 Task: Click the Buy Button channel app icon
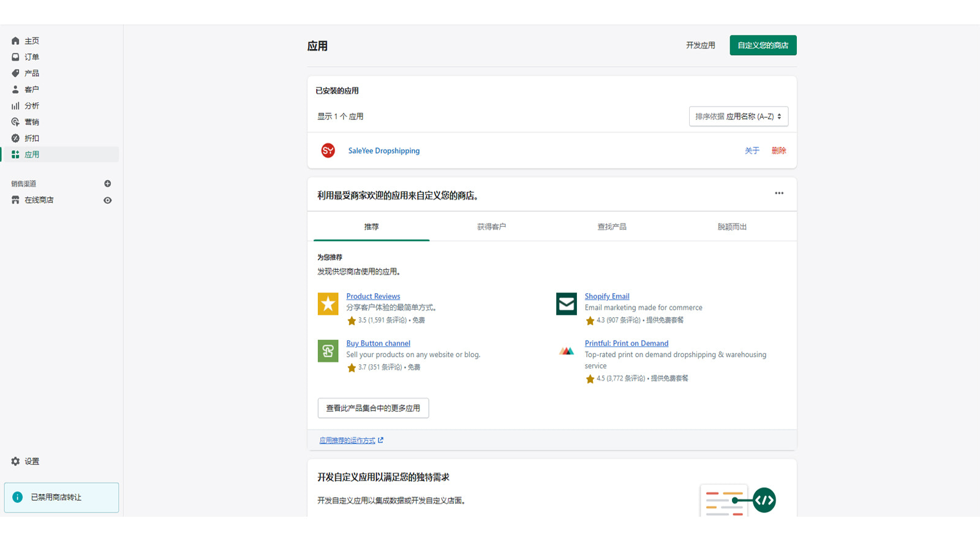point(328,351)
